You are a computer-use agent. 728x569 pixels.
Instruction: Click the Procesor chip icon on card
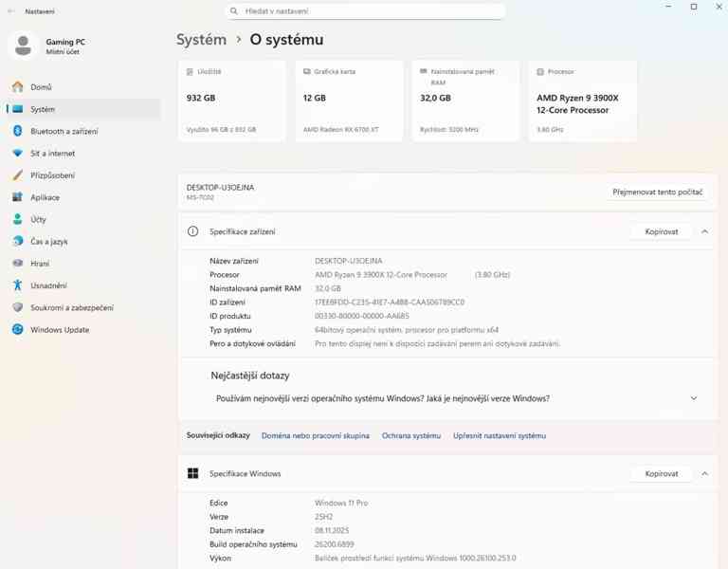tap(540, 71)
